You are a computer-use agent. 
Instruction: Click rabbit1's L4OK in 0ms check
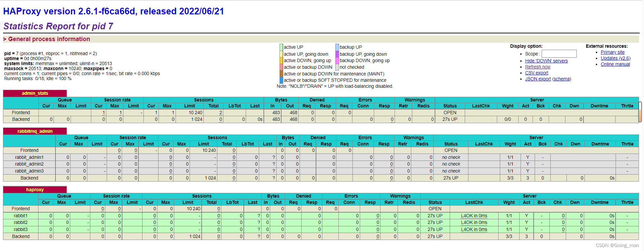tap(474, 216)
